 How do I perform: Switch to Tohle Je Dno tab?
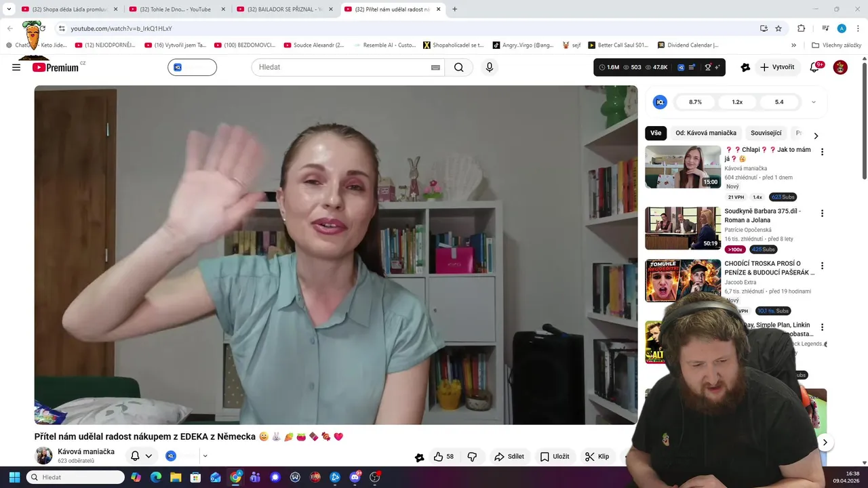point(176,9)
